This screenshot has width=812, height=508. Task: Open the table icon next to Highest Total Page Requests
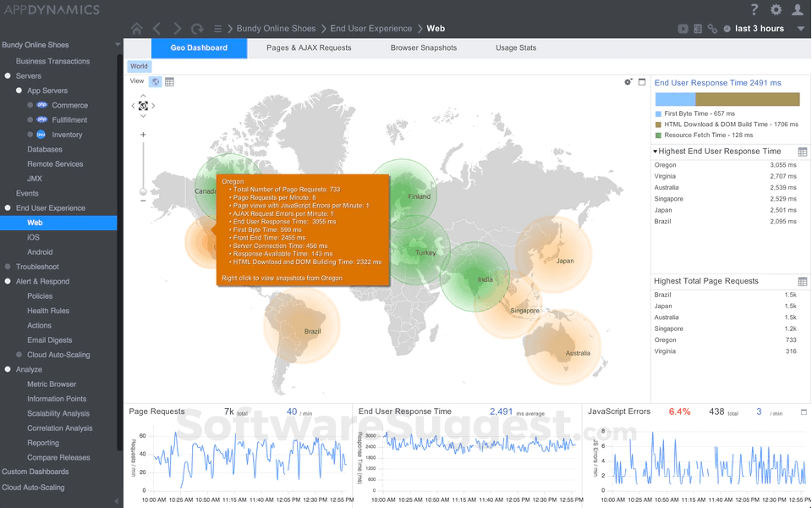click(804, 280)
